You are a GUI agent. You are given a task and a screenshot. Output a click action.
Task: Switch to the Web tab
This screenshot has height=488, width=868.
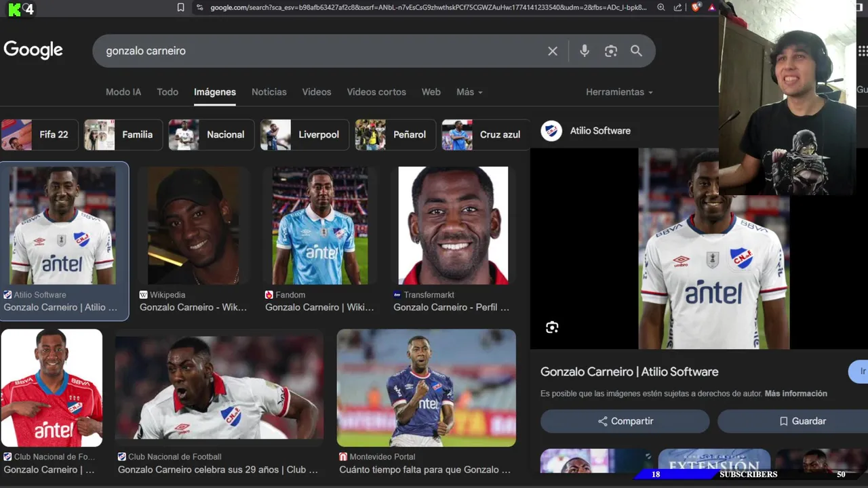tap(431, 91)
